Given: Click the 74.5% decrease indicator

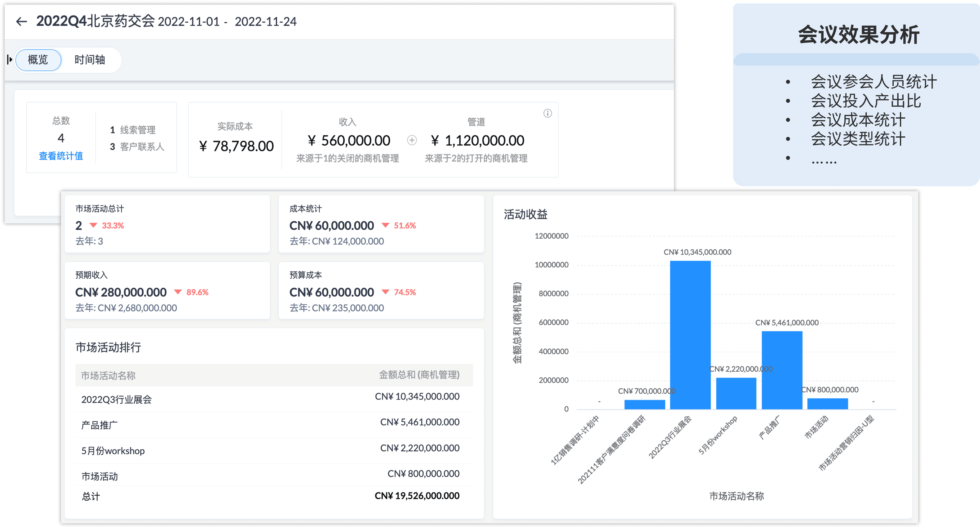Looking at the screenshot, I should point(399,292).
